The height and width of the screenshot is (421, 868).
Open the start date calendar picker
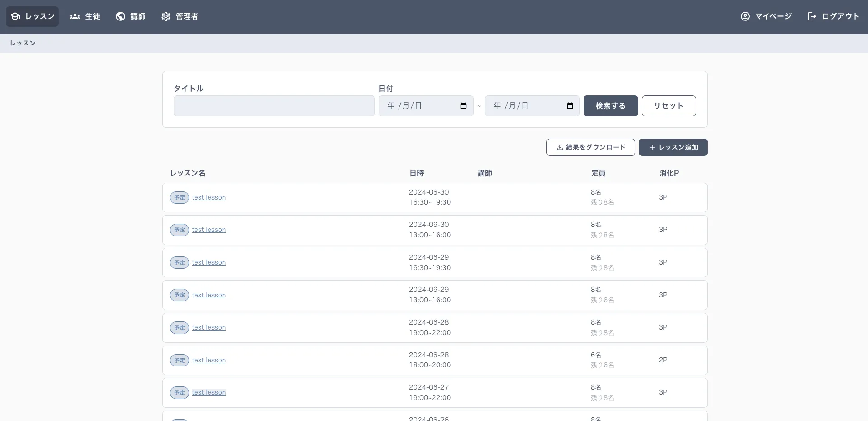464,106
